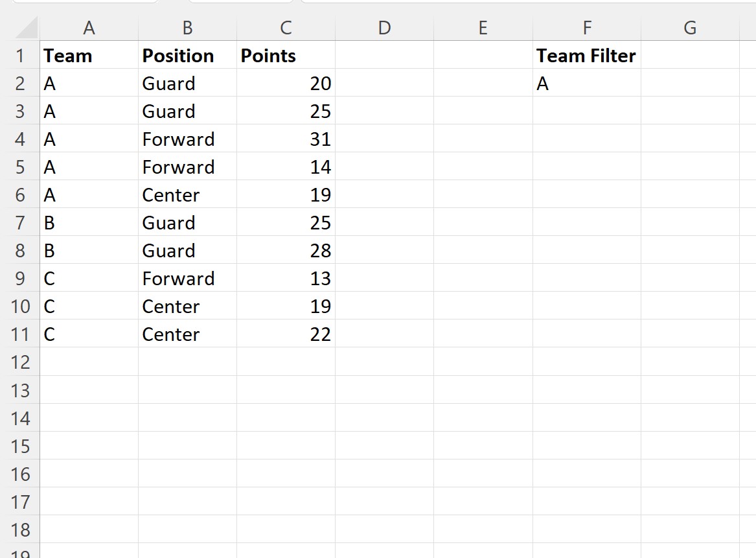
Task: Select row 1 header
Action: coord(20,56)
